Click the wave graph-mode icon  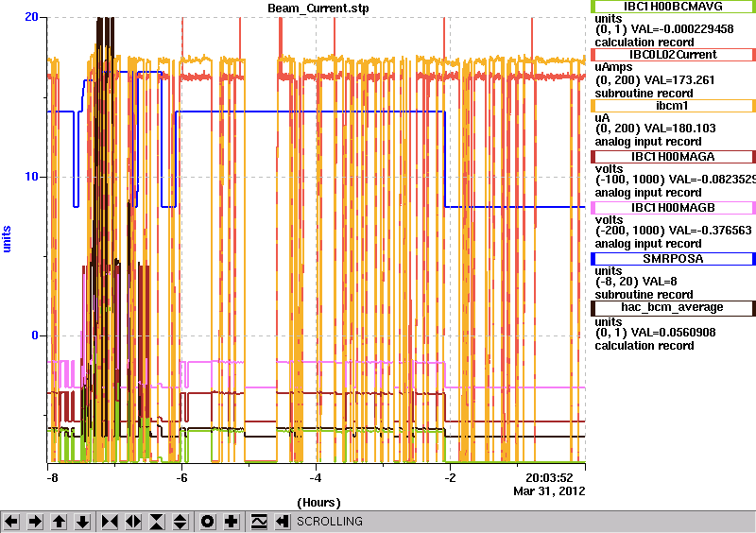coord(259,522)
